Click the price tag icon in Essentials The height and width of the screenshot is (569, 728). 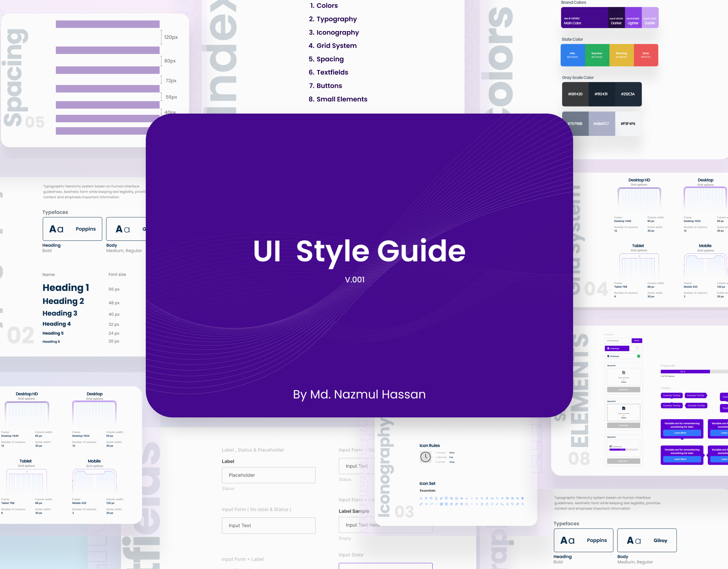(497, 498)
